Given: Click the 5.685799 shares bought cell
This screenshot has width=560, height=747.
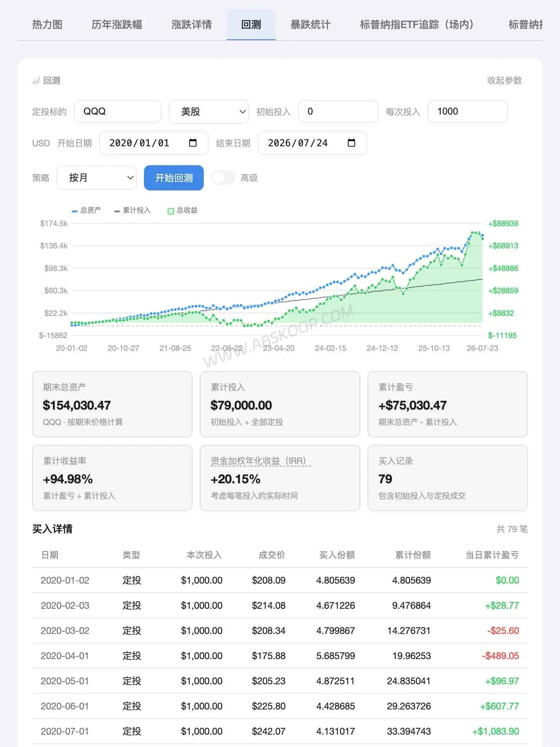Looking at the screenshot, I should coord(336,656).
